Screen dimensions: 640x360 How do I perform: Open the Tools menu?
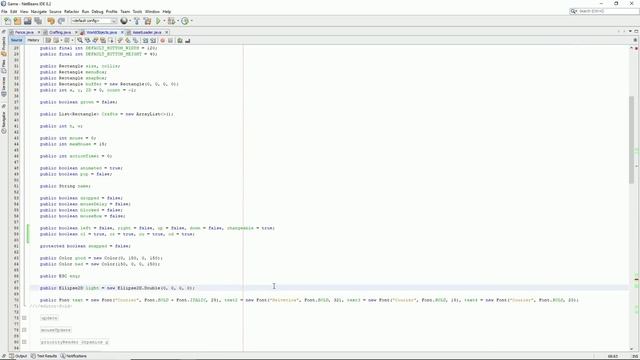pyautogui.click(x=138, y=11)
